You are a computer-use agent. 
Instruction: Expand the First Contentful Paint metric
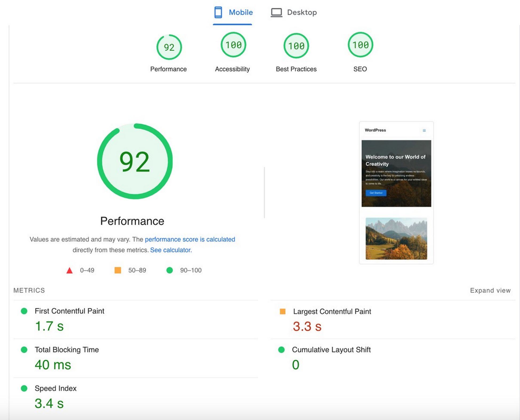135,320
